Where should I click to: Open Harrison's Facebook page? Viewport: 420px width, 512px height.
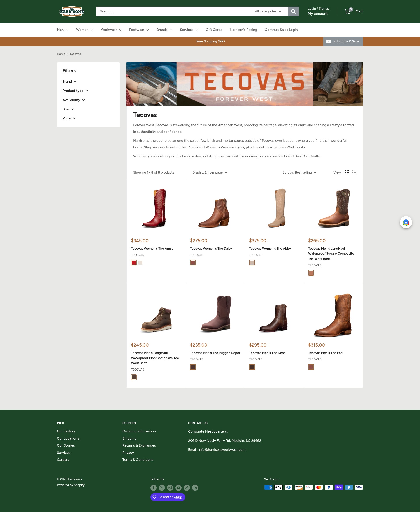click(153, 487)
